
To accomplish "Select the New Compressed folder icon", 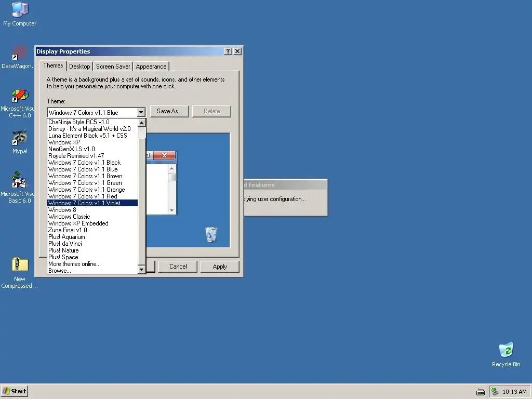I will (x=20, y=273).
